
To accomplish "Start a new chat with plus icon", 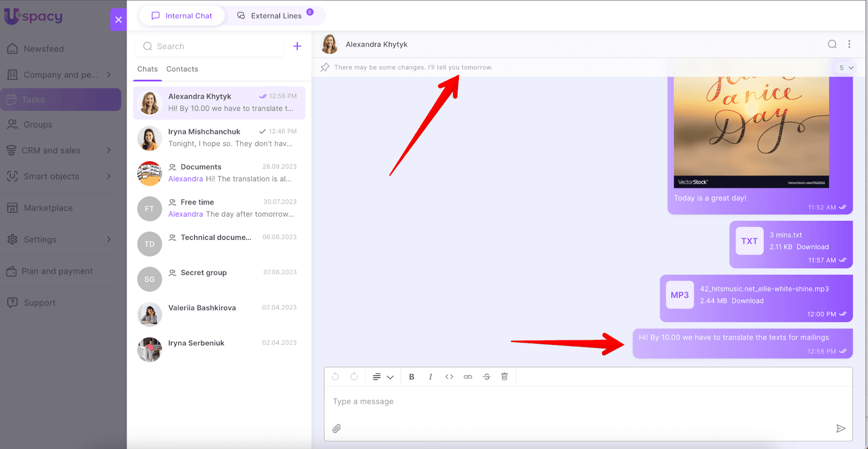I will click(x=297, y=47).
